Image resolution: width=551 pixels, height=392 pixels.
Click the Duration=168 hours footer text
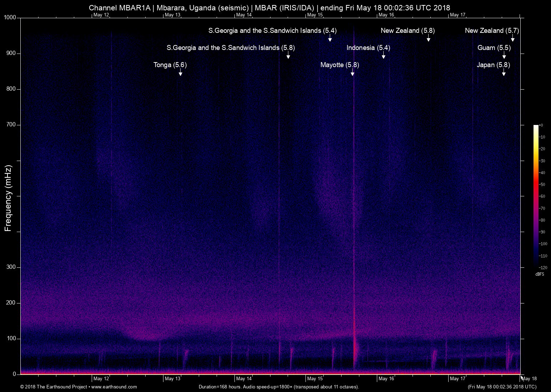[278, 387]
